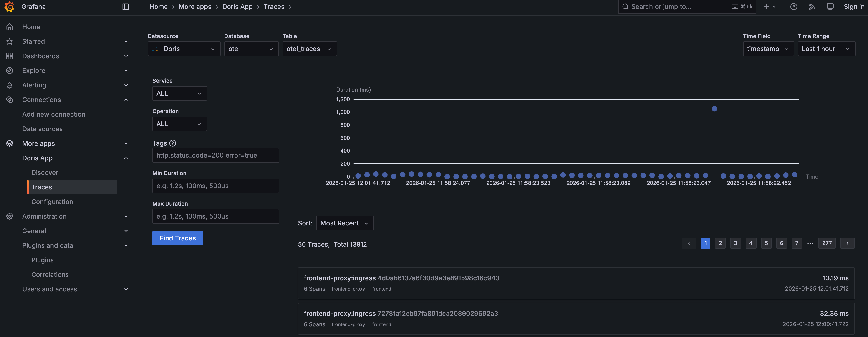Go to the next page arrow
This screenshot has width=868, height=337.
point(847,243)
